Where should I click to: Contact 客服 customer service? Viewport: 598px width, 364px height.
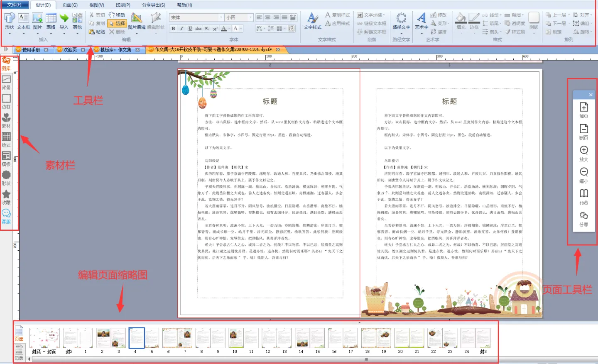(6, 217)
